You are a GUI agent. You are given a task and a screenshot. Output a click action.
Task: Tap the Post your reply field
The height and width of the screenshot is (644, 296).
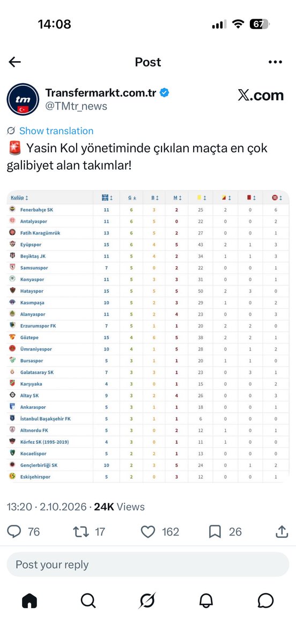tap(148, 565)
